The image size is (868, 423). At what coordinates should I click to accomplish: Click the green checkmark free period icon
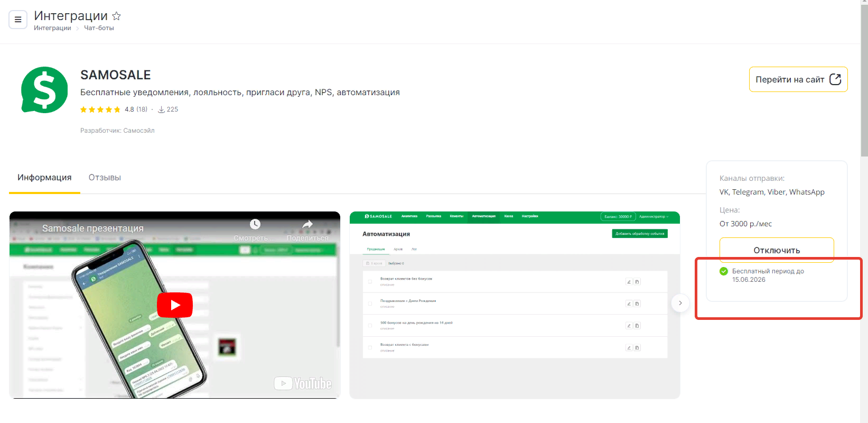coord(724,271)
